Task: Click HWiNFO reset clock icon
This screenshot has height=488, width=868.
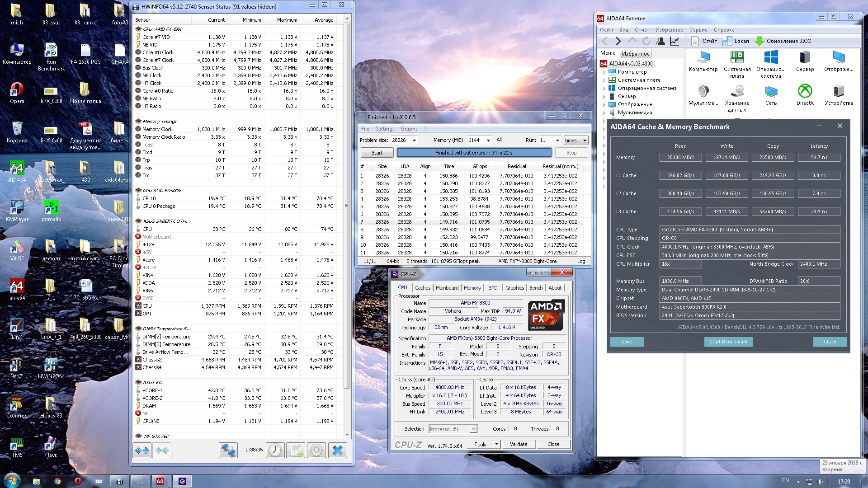Action: coord(275,450)
